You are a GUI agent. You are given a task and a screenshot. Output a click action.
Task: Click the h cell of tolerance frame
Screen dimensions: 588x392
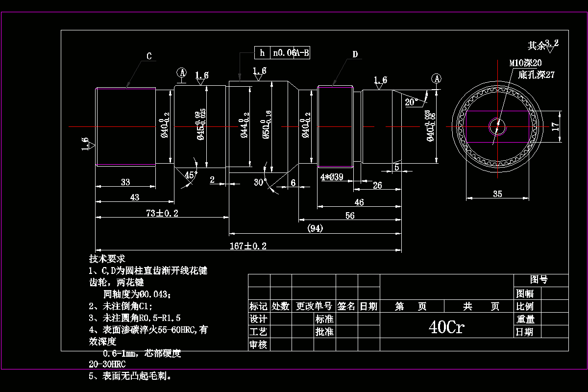pos(262,53)
